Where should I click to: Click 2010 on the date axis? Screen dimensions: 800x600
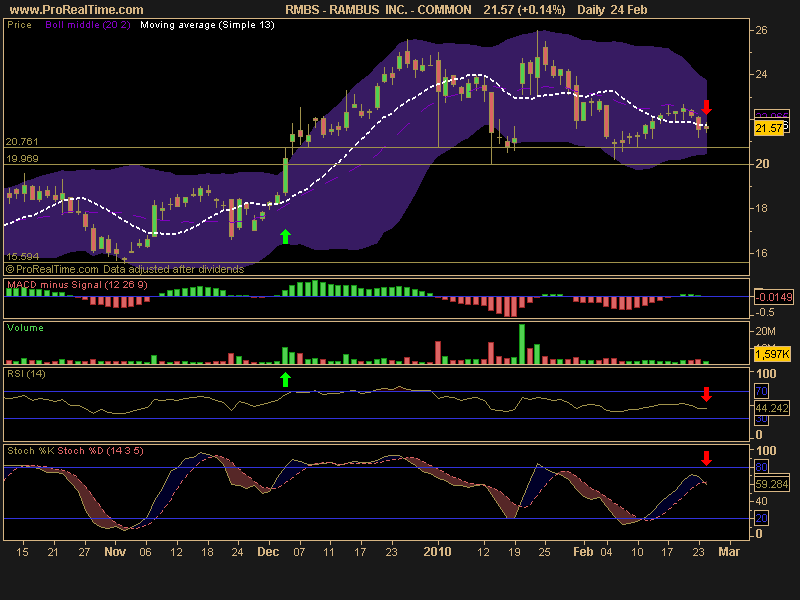click(x=437, y=552)
